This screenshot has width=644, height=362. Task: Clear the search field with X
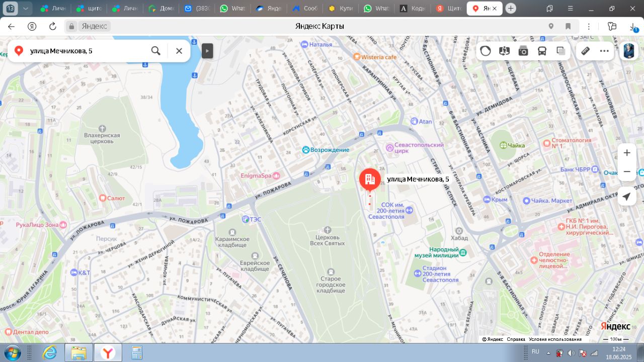[179, 51]
